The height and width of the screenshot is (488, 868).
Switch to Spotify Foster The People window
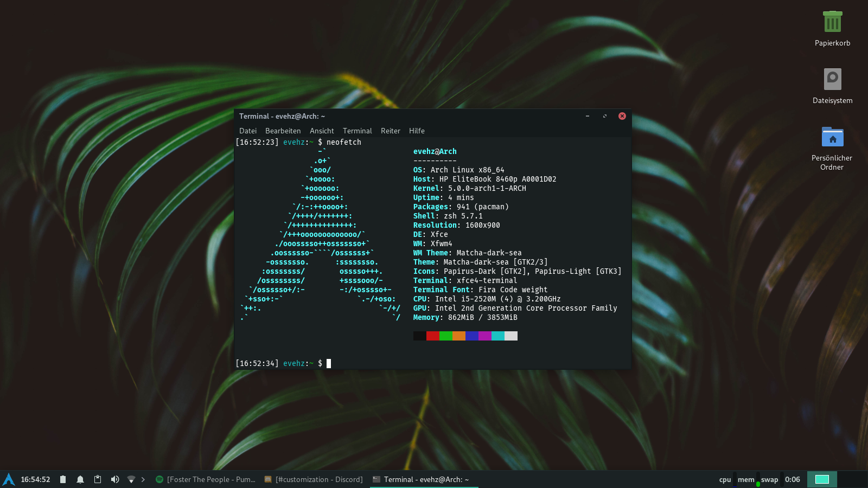point(206,479)
